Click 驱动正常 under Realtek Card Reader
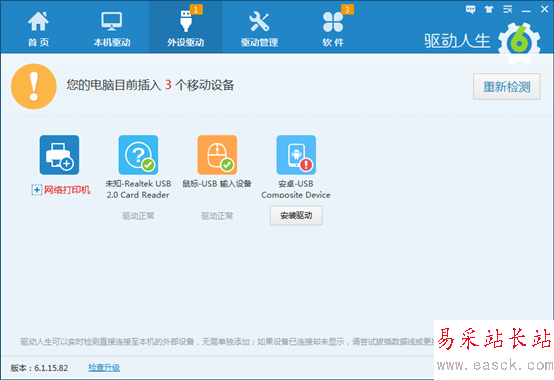 tap(138, 216)
